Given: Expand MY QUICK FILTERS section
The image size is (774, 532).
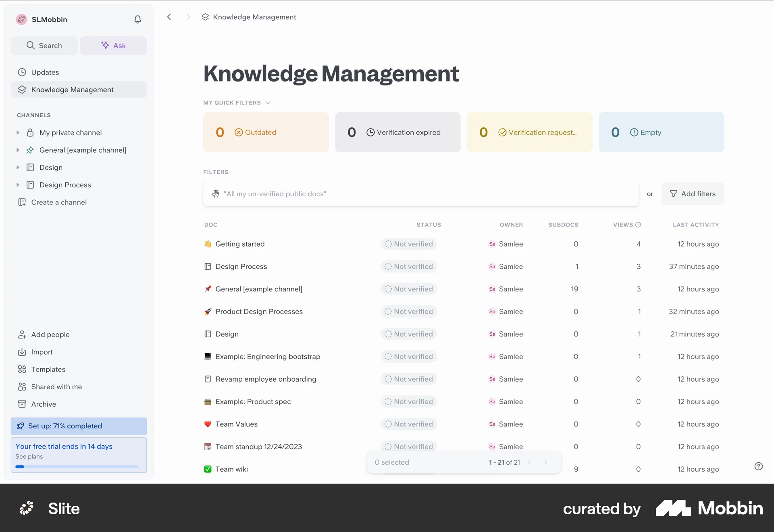Looking at the screenshot, I should pos(268,103).
